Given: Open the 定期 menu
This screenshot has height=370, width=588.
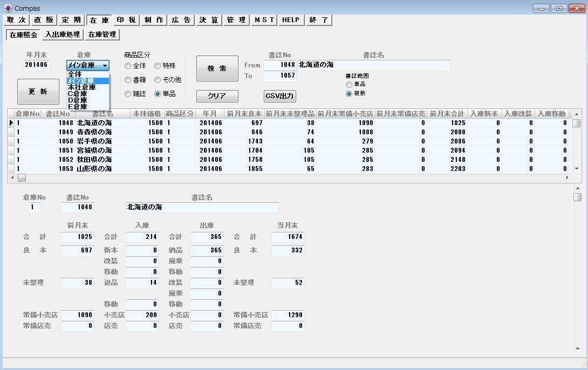Looking at the screenshot, I should [x=71, y=20].
